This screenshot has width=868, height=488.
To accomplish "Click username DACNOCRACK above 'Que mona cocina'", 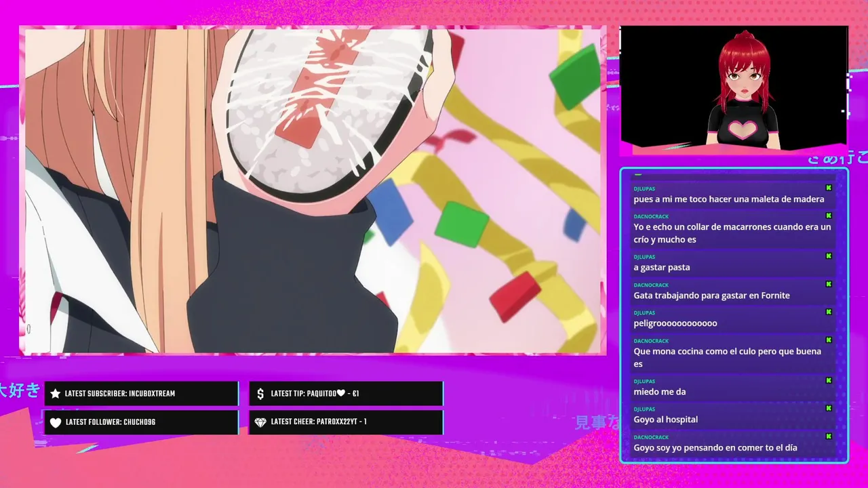I will pos(651,341).
